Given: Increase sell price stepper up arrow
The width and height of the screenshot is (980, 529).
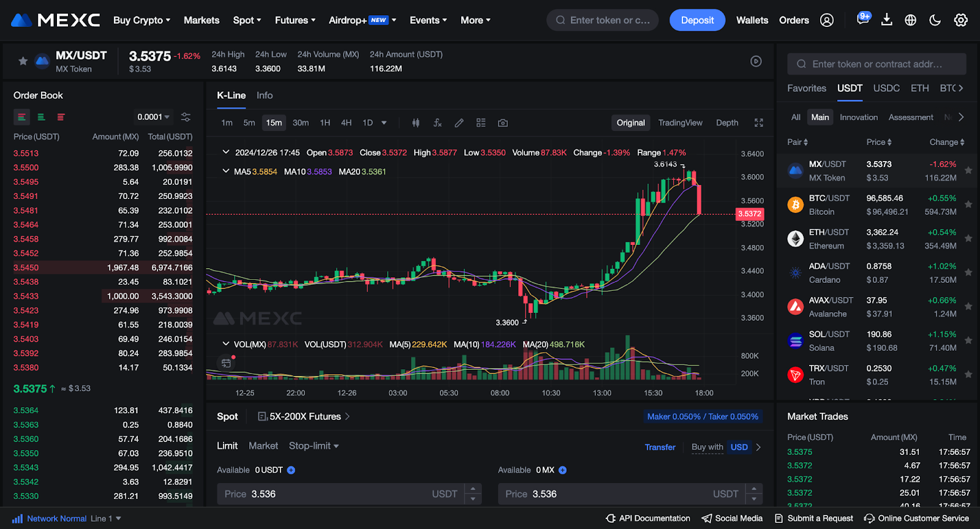Looking at the screenshot, I should [x=754, y=489].
